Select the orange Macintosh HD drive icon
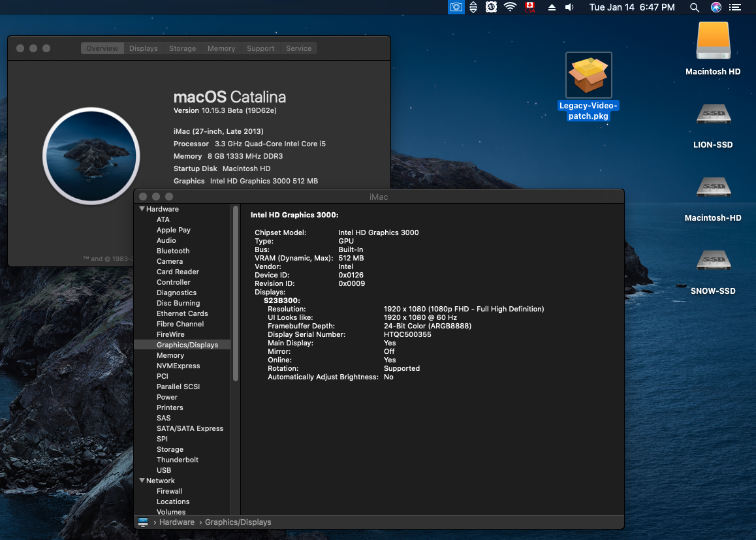The width and height of the screenshot is (756, 540). (713, 40)
